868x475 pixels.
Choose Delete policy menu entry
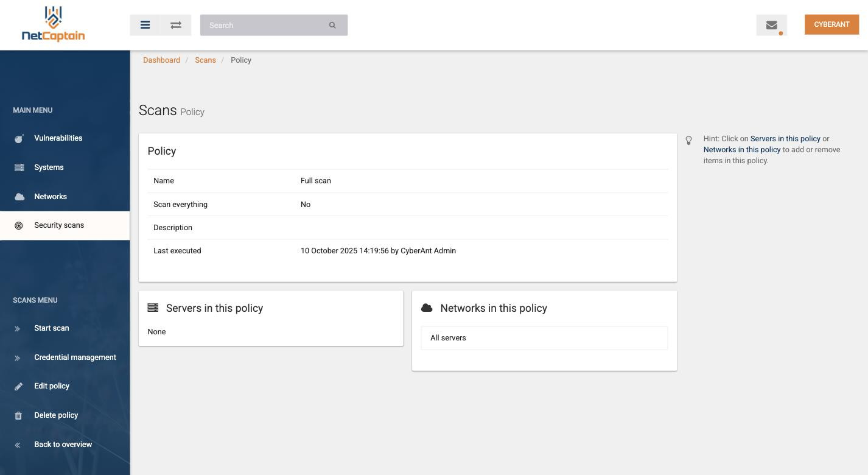point(56,415)
